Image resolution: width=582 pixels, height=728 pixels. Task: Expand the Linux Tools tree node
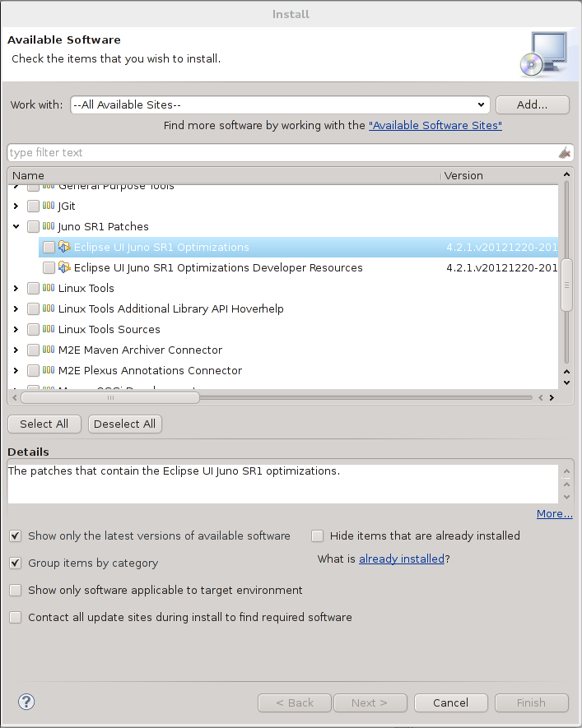[x=16, y=289]
